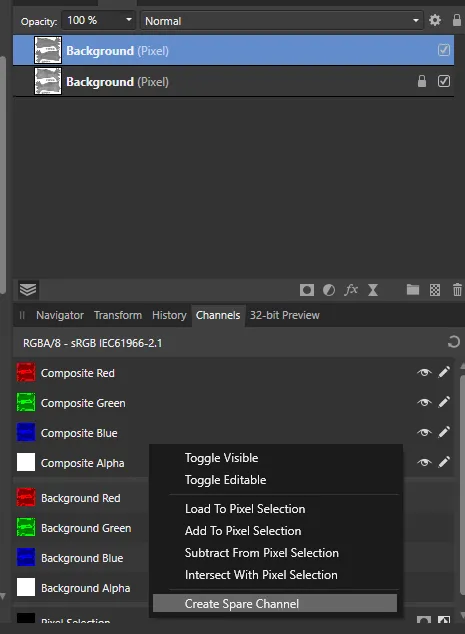Uncheck visibility of selected Background layer

click(444, 50)
